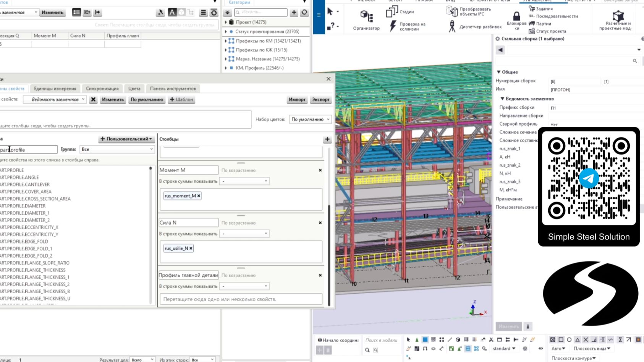Expand Префиксы по КМ category
Image resolution: width=644 pixels, height=362 pixels.
pyautogui.click(x=226, y=41)
